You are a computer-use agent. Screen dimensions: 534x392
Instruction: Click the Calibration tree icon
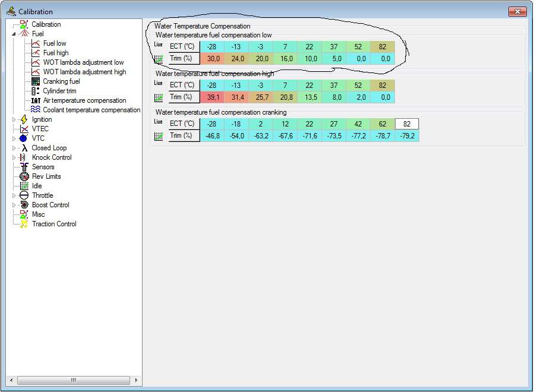(x=24, y=24)
